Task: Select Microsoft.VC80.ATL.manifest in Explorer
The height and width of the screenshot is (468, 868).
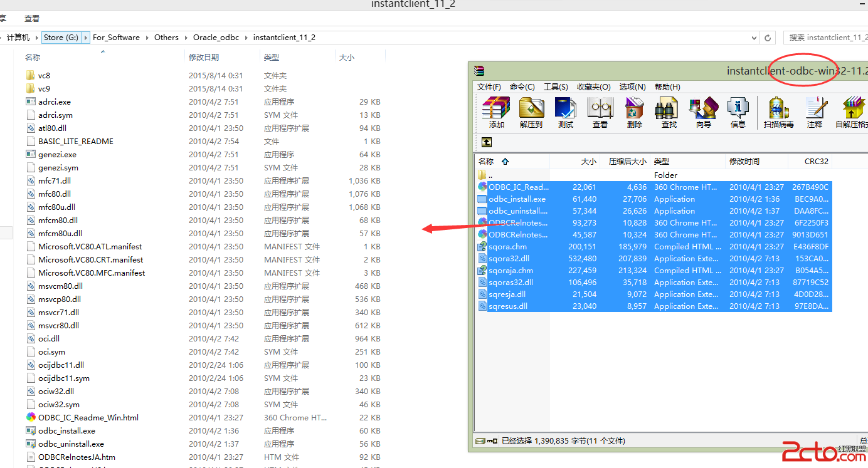Action: tap(90, 246)
